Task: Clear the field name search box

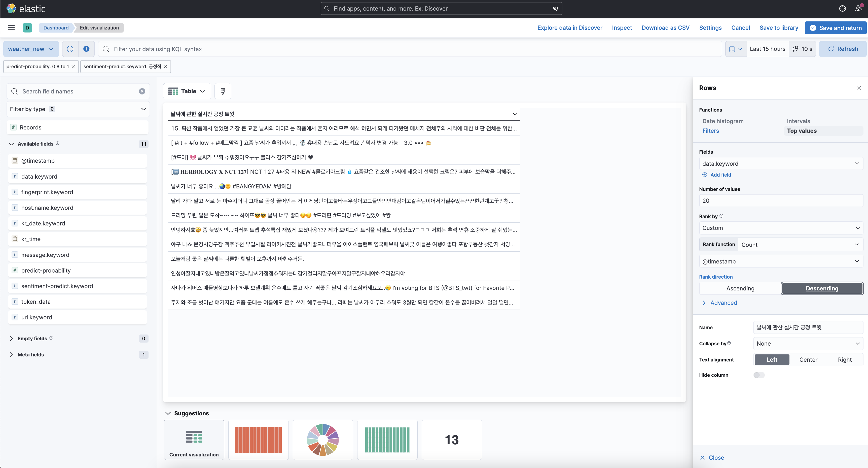Action: click(x=142, y=91)
